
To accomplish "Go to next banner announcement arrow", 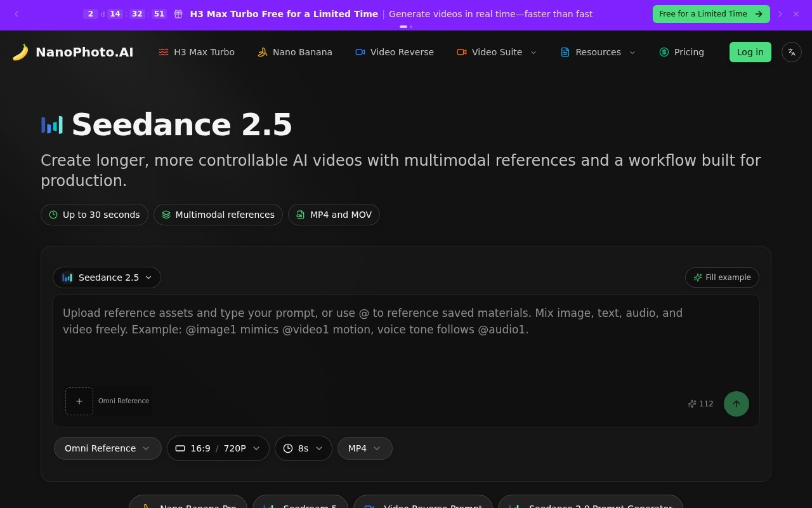I will coord(780,14).
